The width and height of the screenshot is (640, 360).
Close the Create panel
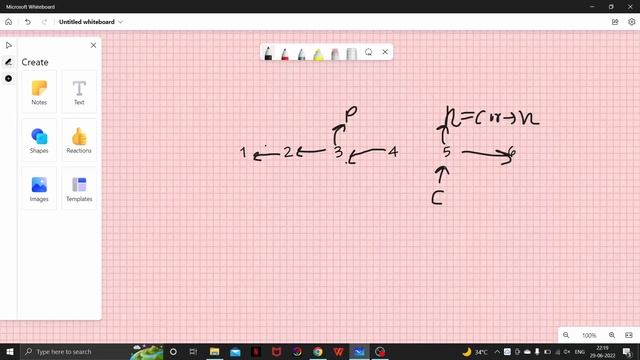click(93, 45)
